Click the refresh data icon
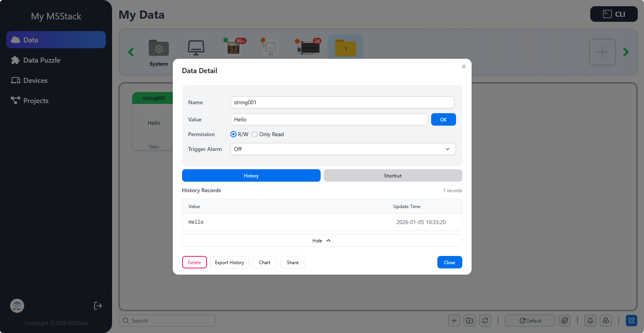 tap(485, 321)
